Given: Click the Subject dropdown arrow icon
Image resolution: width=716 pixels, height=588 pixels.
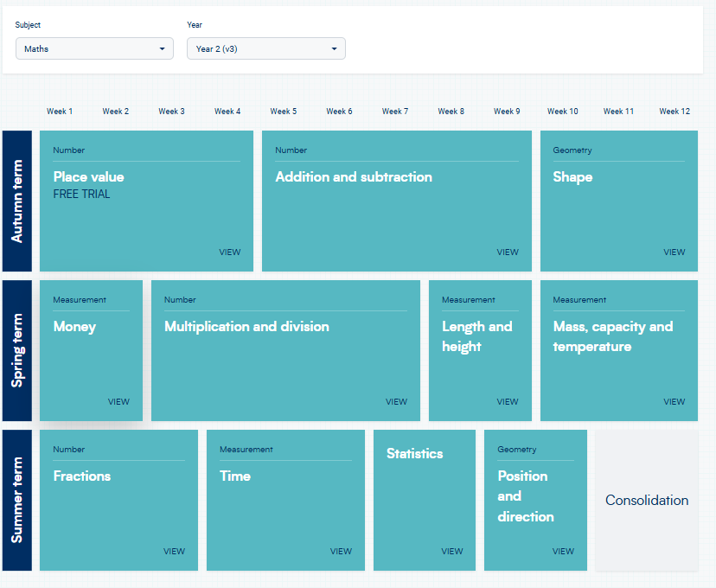Looking at the screenshot, I should [162, 48].
